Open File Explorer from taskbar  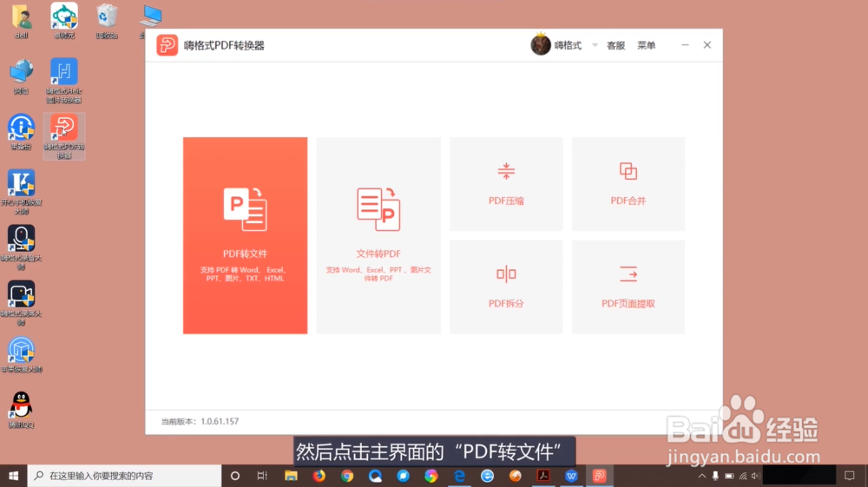coord(291,476)
